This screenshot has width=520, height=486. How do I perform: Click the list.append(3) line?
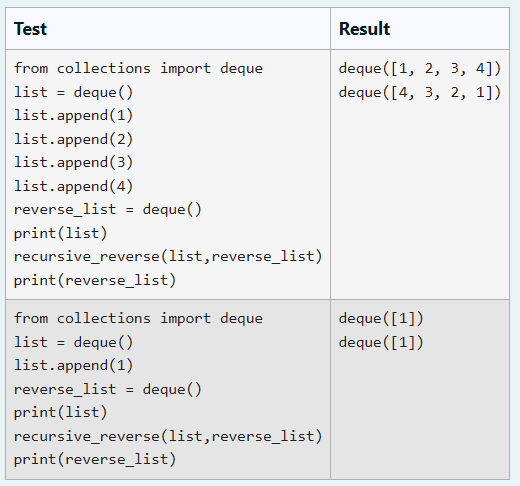click(x=74, y=163)
